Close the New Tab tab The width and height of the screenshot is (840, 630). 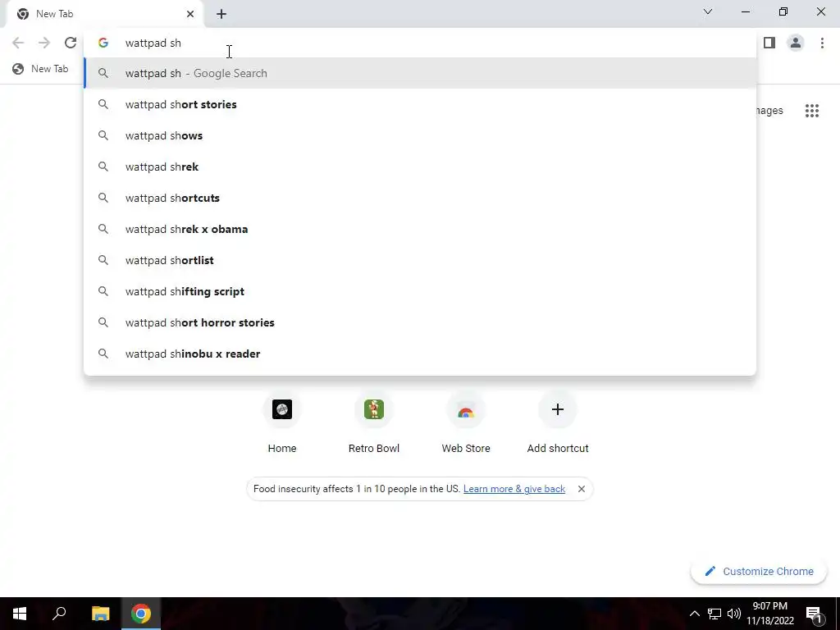click(x=190, y=14)
